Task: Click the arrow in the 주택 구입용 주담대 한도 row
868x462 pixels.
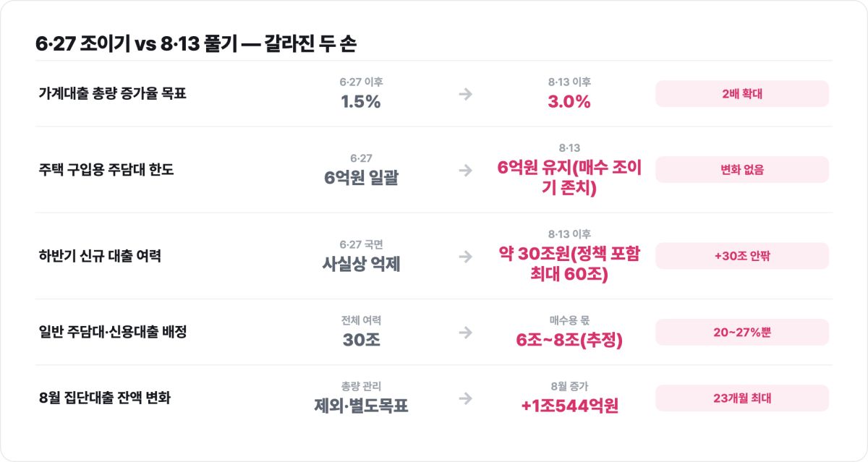Action: [x=465, y=170]
